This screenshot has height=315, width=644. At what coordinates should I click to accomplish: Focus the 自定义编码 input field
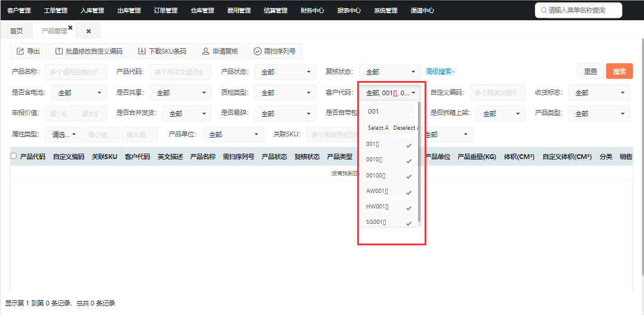(497, 93)
